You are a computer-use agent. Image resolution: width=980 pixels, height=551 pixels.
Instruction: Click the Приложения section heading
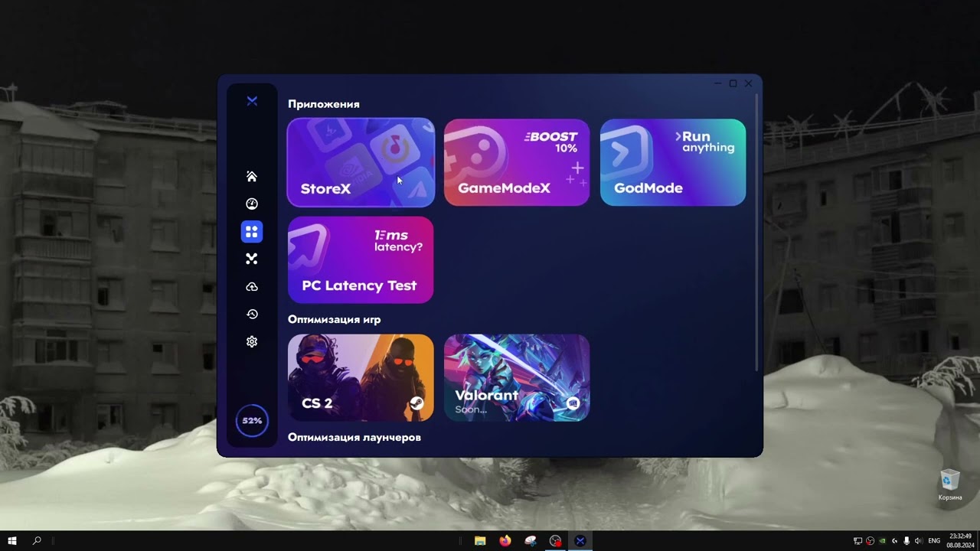click(x=324, y=104)
